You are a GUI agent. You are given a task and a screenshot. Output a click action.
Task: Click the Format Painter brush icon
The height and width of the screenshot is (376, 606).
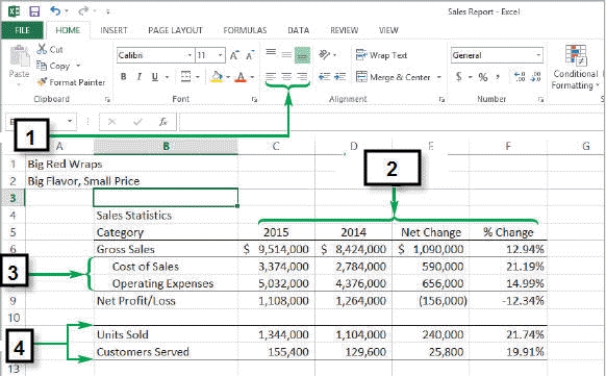[x=42, y=82]
